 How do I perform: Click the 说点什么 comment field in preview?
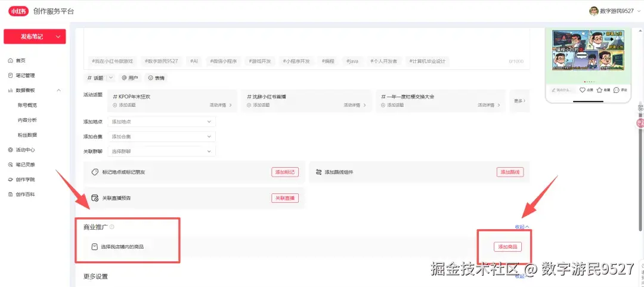563,90
